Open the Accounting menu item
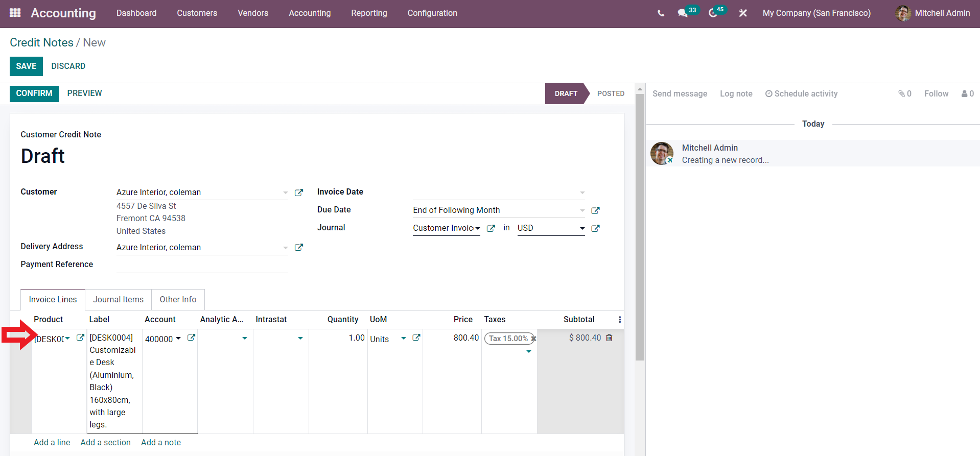The width and height of the screenshot is (980, 456). point(310,13)
